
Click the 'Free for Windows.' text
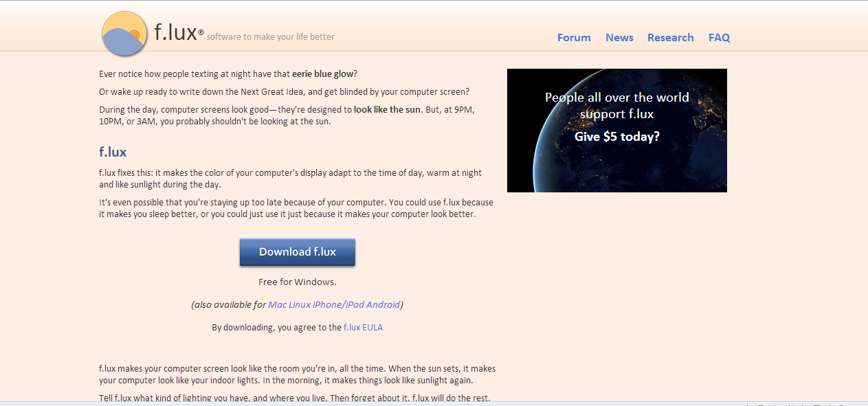point(298,282)
